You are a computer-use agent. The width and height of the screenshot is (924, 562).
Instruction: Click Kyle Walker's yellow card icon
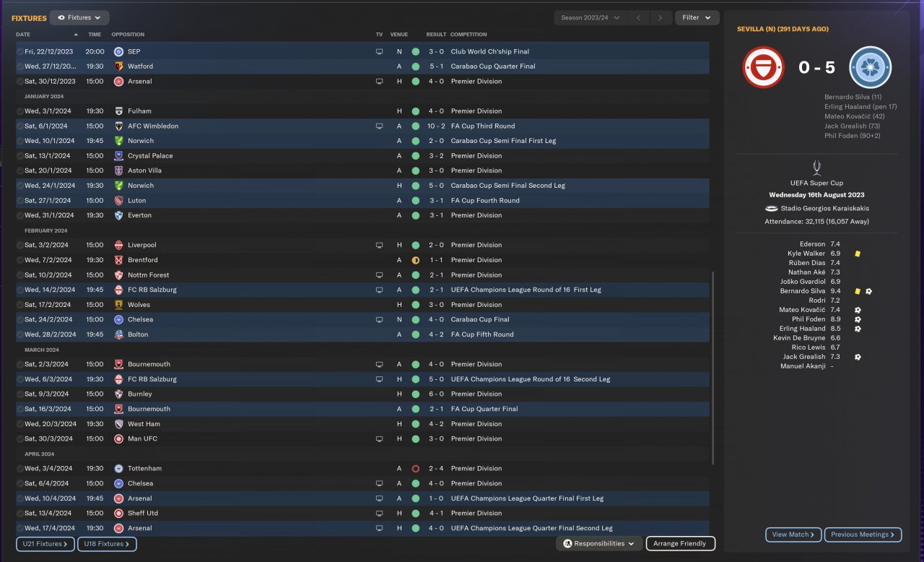click(x=858, y=254)
